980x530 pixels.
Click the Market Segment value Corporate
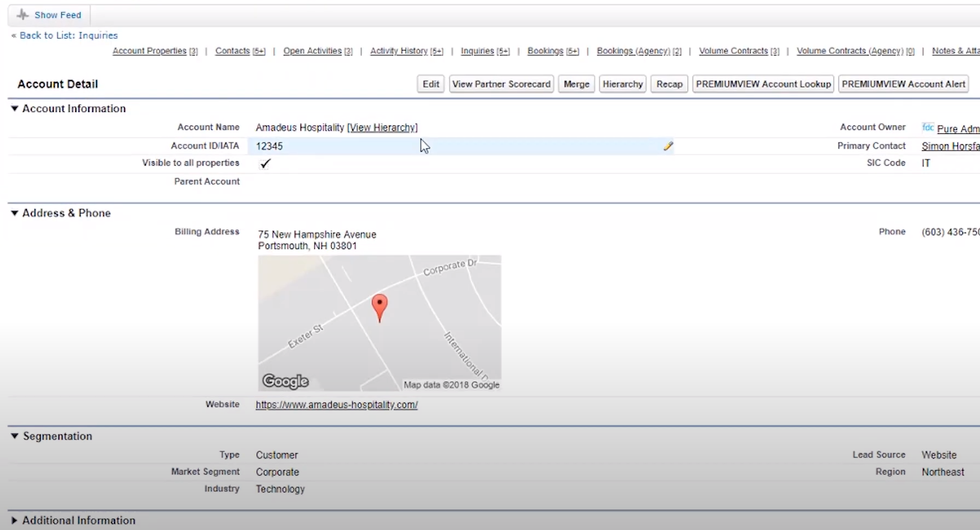(277, 472)
